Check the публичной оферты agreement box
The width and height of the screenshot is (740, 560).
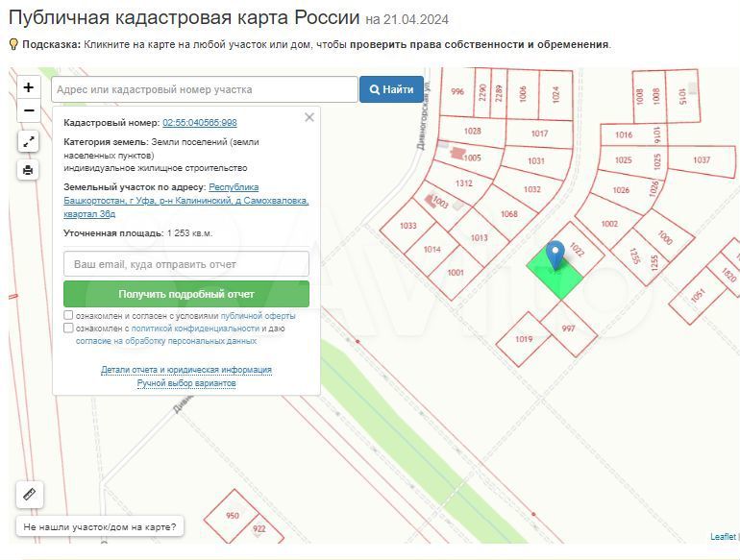pyautogui.click(x=68, y=315)
